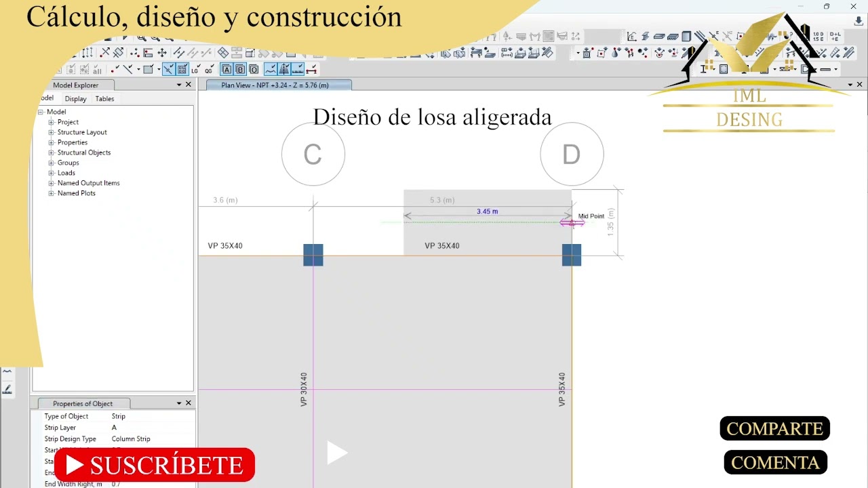Viewport: 868px width, 488px height.
Task: Click the 'Column Strip' design type value
Action: [x=131, y=439]
